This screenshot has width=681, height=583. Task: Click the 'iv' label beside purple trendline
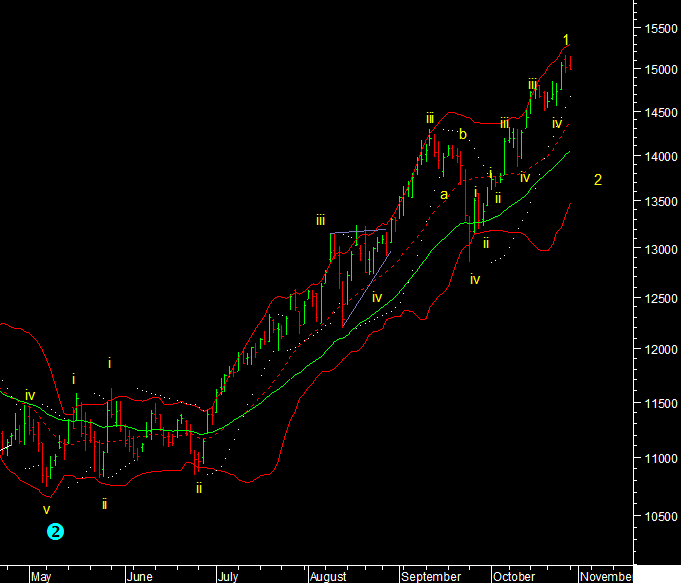377,297
